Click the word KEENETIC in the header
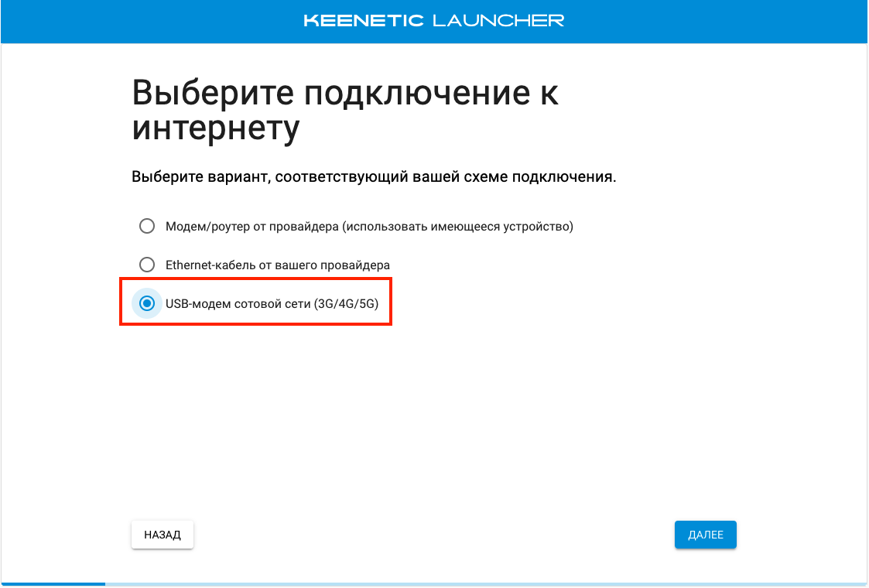This screenshot has width=869, height=588. [364, 21]
